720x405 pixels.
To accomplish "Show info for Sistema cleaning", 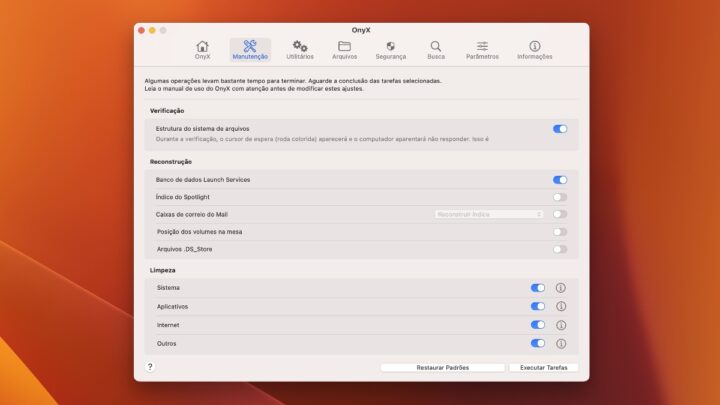I will click(561, 288).
